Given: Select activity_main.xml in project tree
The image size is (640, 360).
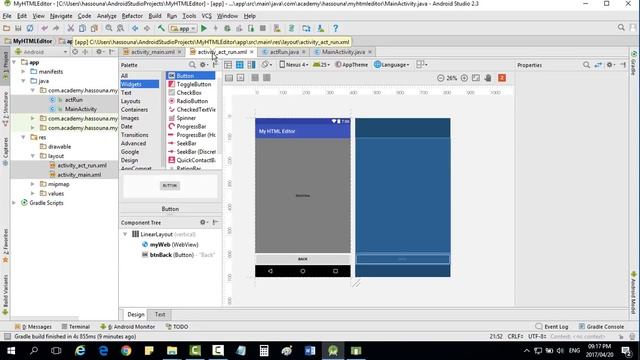Looking at the screenshot, I should coord(79,175).
